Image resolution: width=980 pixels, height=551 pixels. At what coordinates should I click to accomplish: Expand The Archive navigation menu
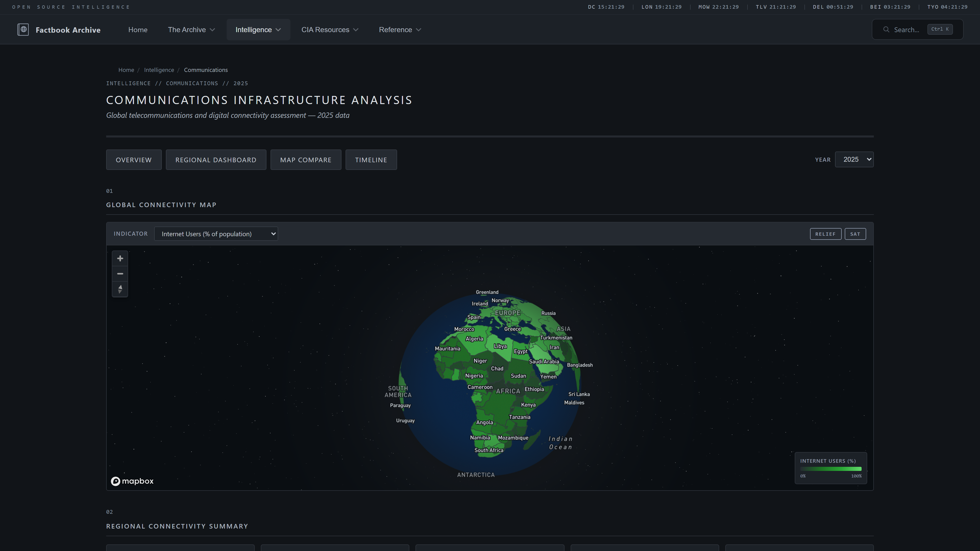coord(191,30)
